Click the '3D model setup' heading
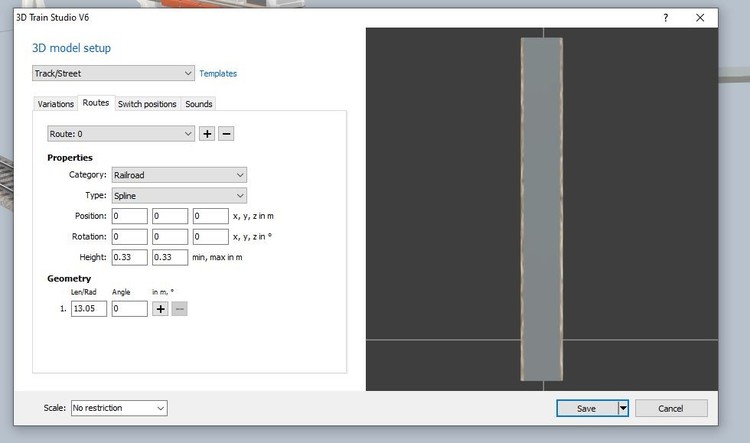Viewport: 750px width, 443px height. click(x=71, y=48)
